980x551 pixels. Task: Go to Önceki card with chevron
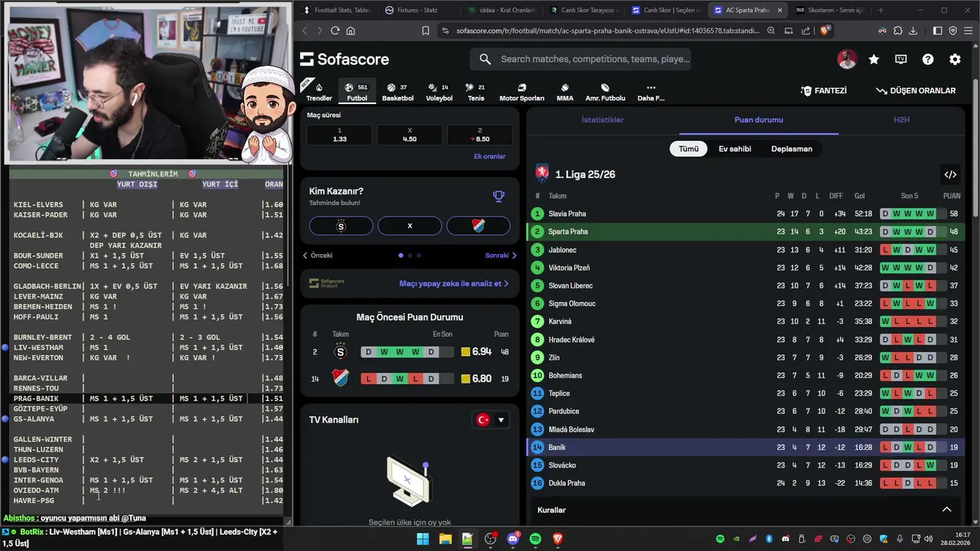click(318, 256)
